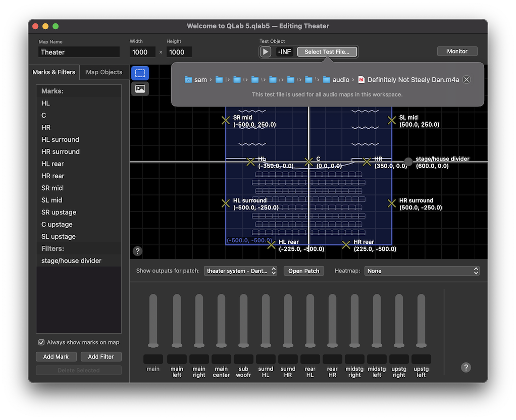Open the output patch dropdown
The image size is (516, 420).
click(x=241, y=271)
